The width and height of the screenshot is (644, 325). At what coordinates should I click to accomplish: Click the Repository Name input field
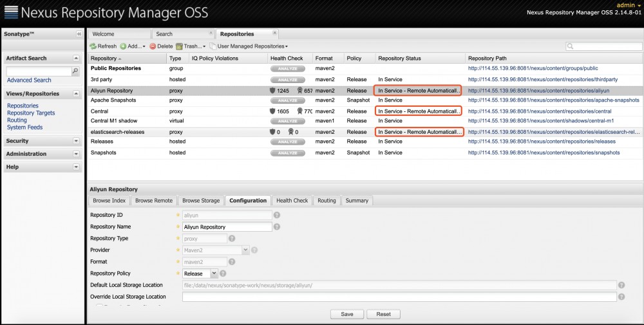click(x=227, y=227)
